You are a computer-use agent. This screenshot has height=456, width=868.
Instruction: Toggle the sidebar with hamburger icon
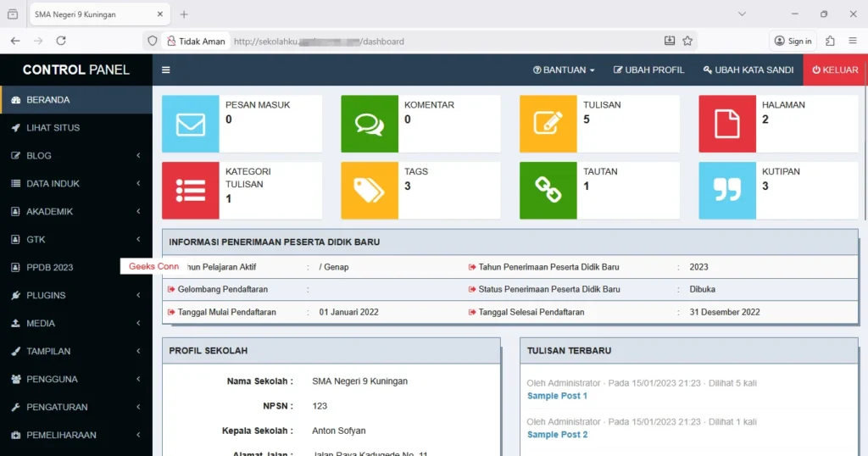(x=165, y=70)
